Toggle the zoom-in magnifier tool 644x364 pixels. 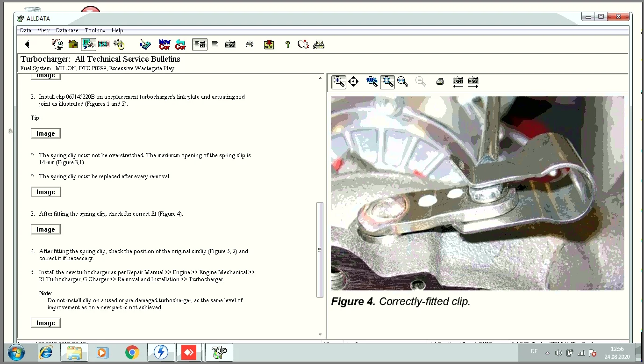[339, 82]
